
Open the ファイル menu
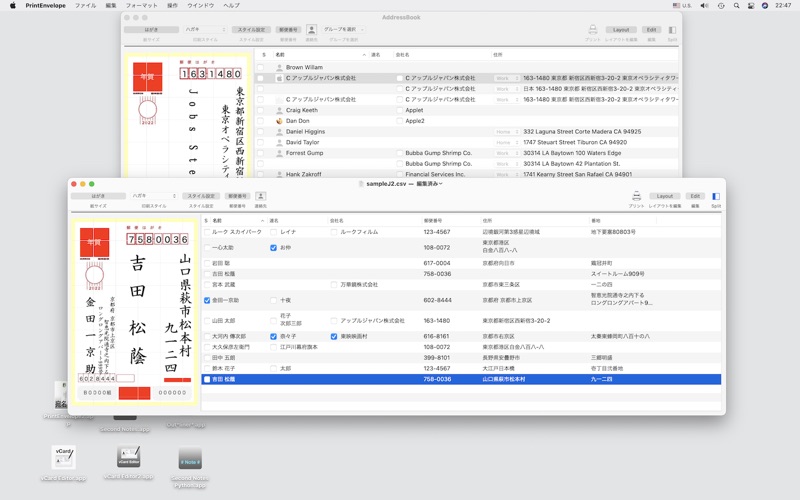pos(85,6)
